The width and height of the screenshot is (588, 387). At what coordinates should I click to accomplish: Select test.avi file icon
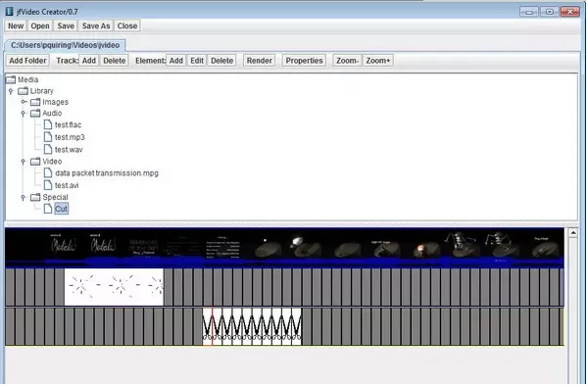(48, 185)
